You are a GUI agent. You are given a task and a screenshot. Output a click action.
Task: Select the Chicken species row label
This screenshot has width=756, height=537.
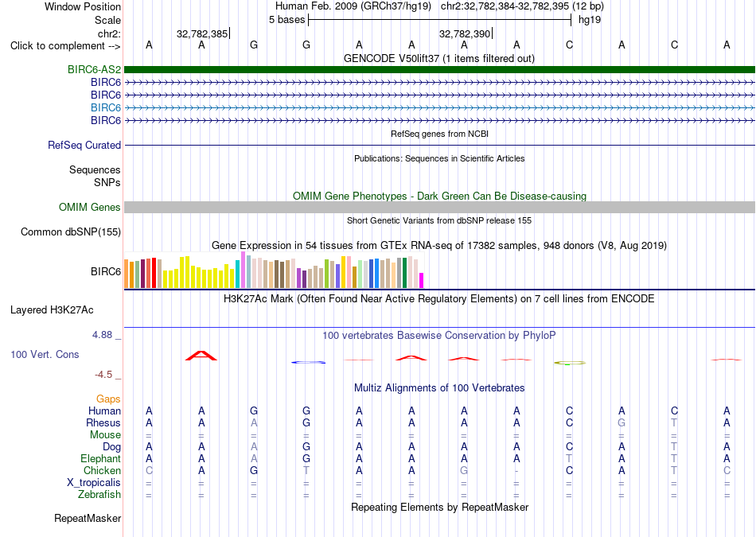click(x=102, y=470)
